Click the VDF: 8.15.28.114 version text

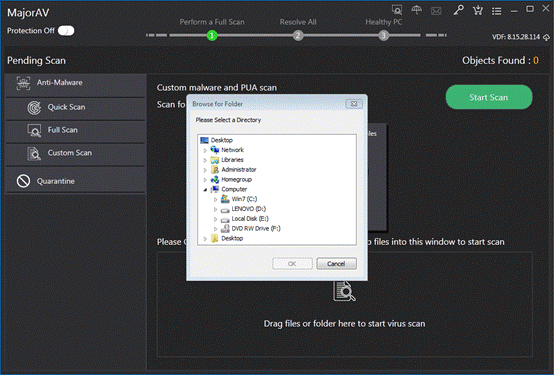click(x=516, y=37)
